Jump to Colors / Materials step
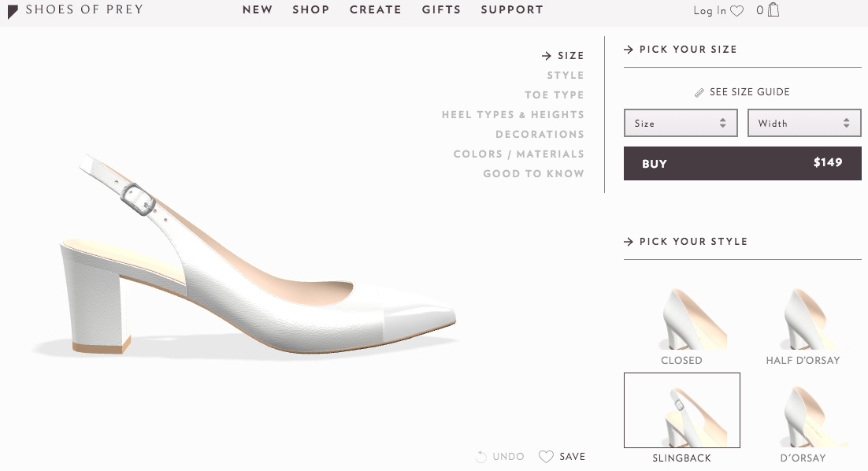868x471 pixels. [518, 154]
